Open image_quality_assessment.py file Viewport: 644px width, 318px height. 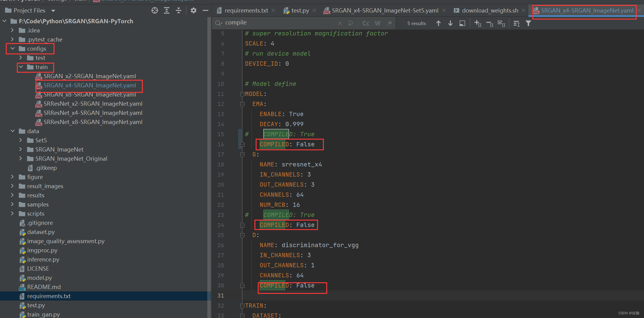coord(66,241)
